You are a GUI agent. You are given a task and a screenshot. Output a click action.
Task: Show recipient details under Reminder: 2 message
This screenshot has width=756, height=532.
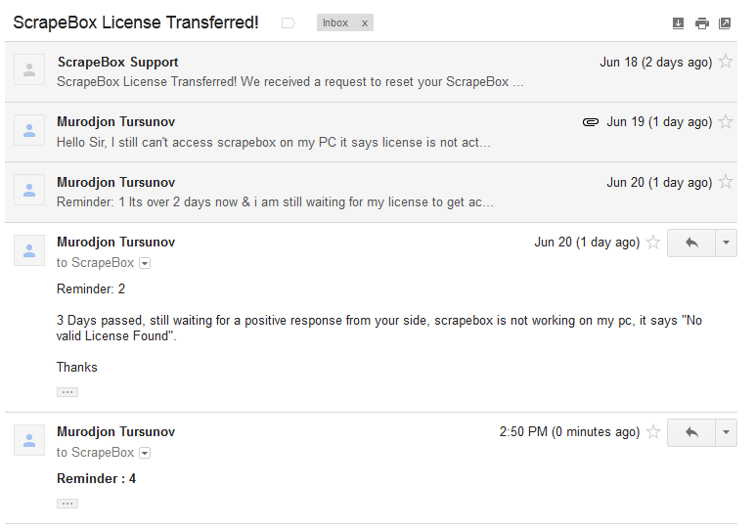click(145, 263)
